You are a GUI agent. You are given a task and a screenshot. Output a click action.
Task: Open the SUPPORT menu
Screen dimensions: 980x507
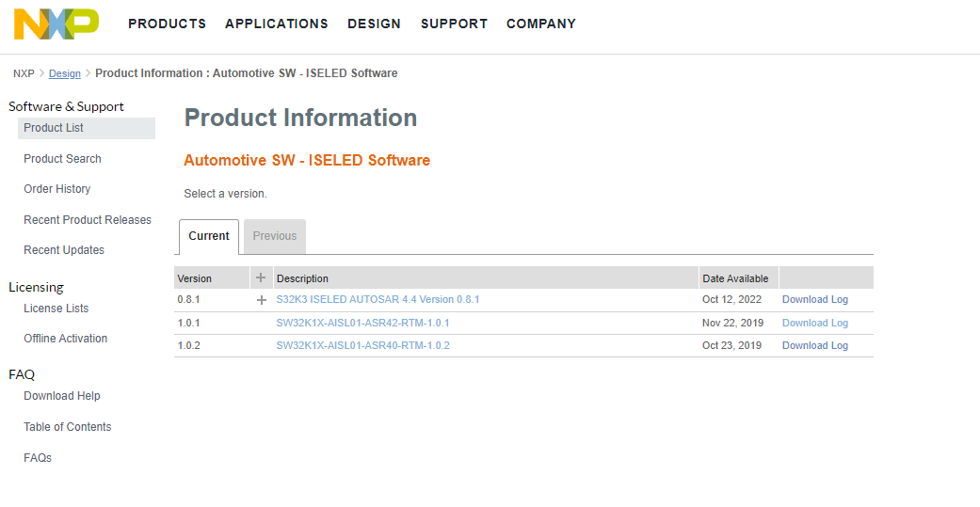454,24
